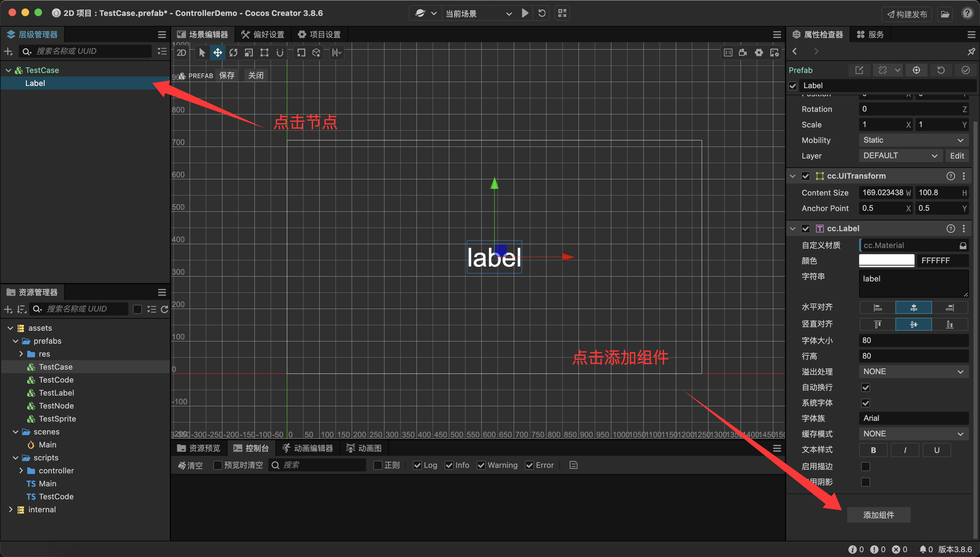Viewport: 980px width, 557px height.
Task: Set horizontal alignment to left
Action: pyautogui.click(x=878, y=308)
